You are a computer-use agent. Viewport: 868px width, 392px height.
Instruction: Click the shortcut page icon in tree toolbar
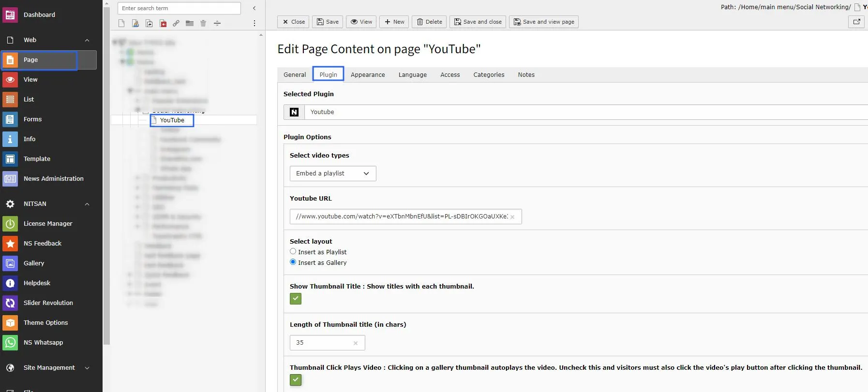tap(150, 23)
